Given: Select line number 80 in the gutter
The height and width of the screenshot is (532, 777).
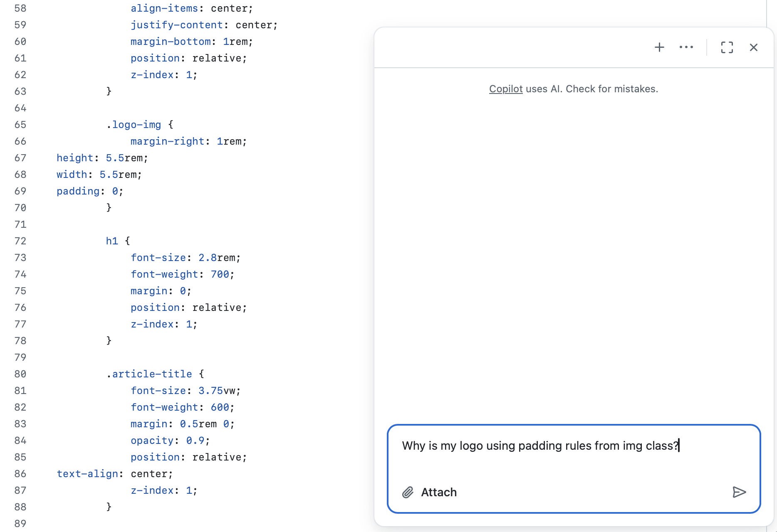Looking at the screenshot, I should coord(20,374).
